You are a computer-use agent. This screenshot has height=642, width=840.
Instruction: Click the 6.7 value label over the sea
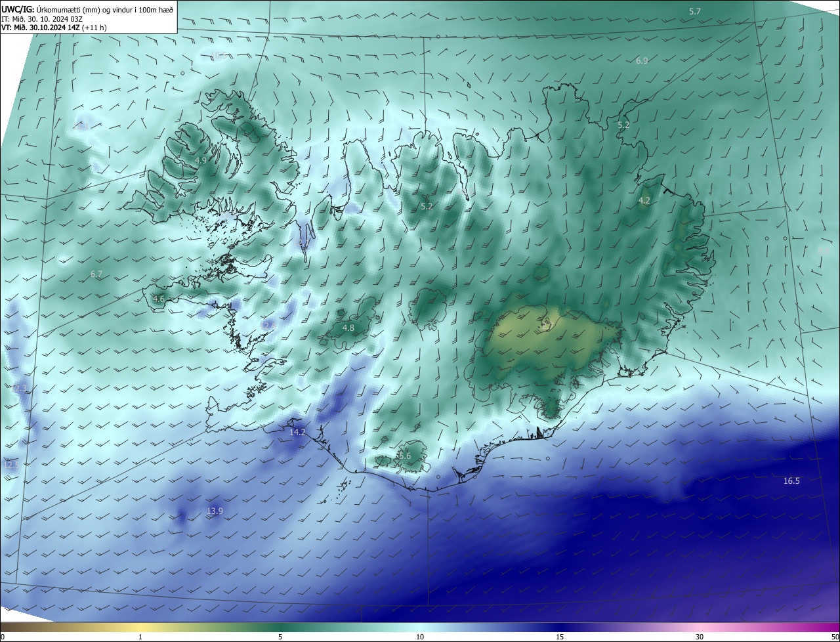(x=96, y=274)
